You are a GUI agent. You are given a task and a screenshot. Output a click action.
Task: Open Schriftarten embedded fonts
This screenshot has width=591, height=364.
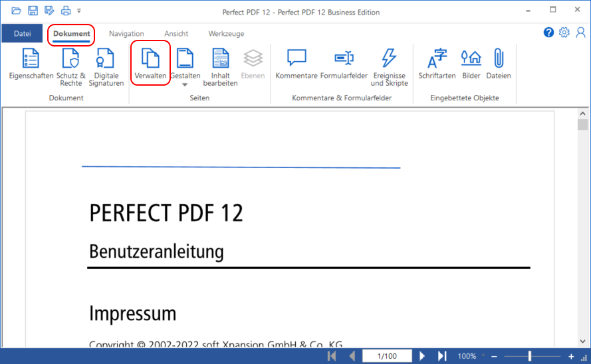tap(437, 64)
